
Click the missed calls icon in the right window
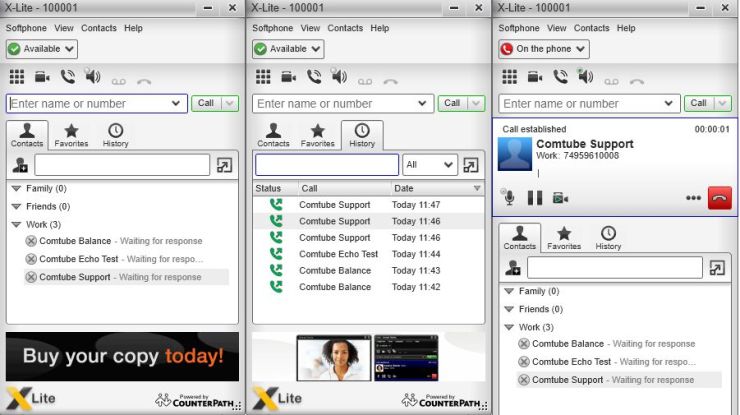pos(637,82)
